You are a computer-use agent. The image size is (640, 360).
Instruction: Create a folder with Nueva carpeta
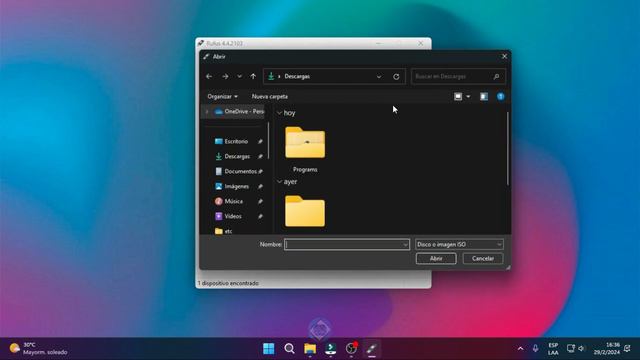point(270,96)
